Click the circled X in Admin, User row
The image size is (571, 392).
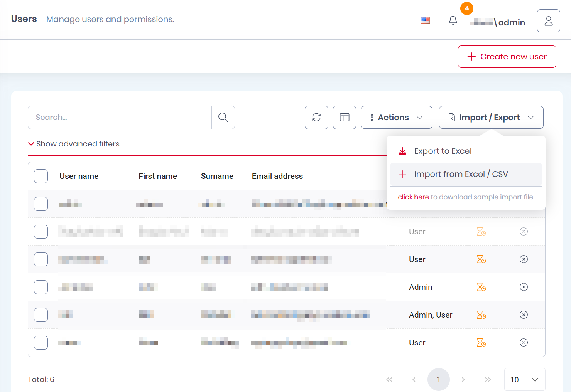pos(524,315)
